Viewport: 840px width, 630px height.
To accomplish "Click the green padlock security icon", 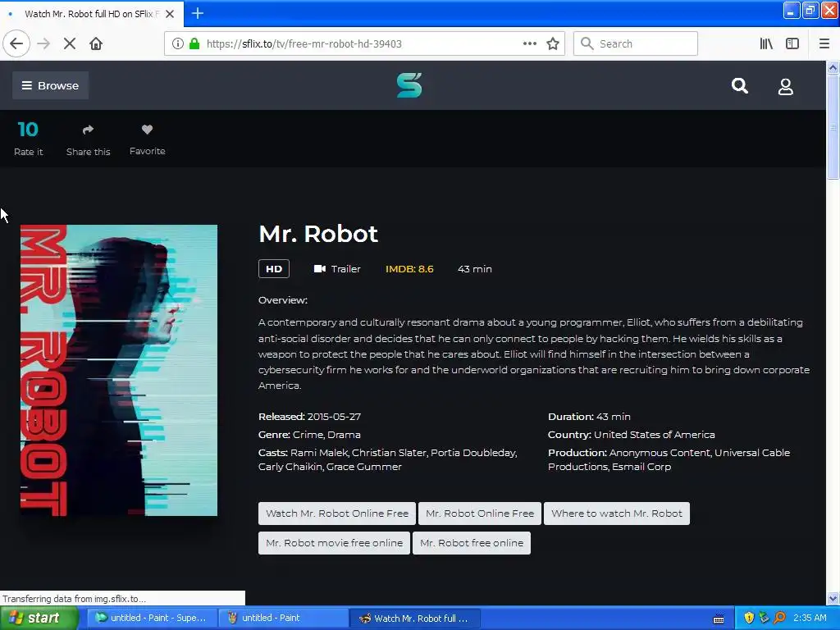I will (194, 43).
